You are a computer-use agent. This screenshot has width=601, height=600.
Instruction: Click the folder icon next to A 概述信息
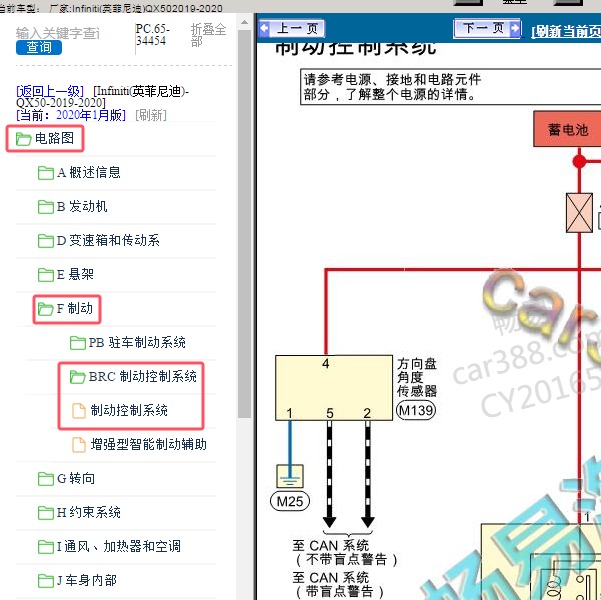click(x=46, y=173)
